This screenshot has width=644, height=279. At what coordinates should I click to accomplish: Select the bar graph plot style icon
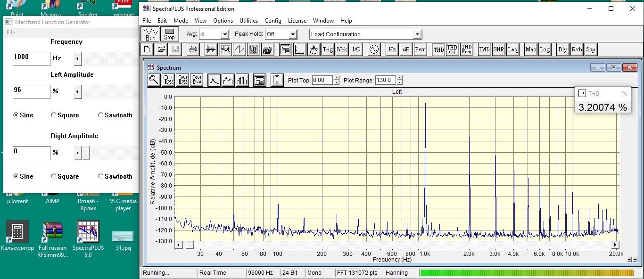pos(242,80)
